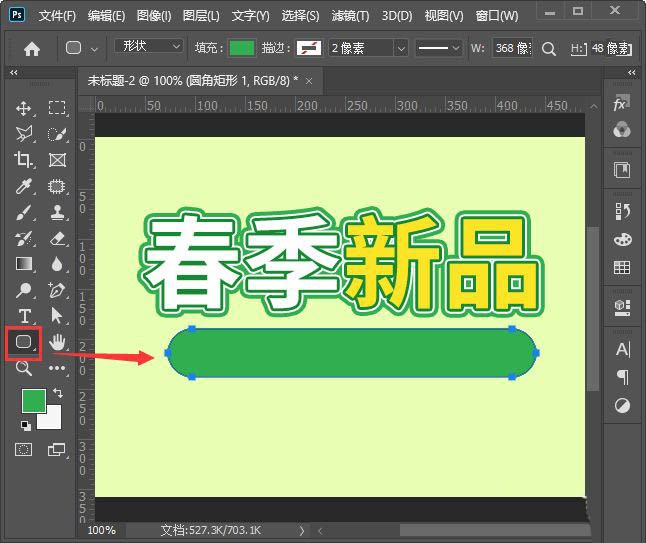Pick the Eyedropper tool
This screenshot has width=646, height=543.
(x=24, y=186)
